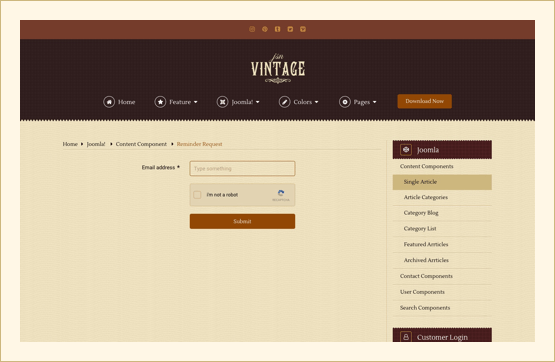The width and height of the screenshot is (555, 362).
Task: Open User Components sidebar link
Action: 422,292
